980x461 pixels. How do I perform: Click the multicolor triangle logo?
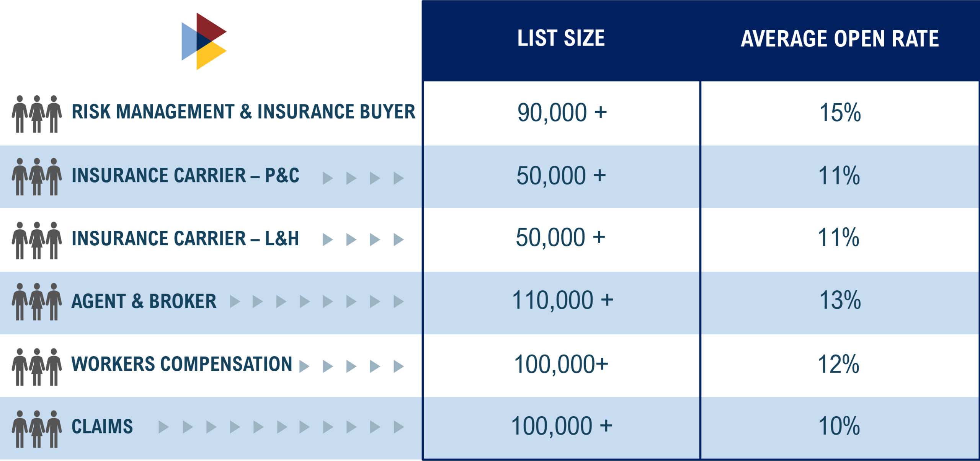pos(204,41)
